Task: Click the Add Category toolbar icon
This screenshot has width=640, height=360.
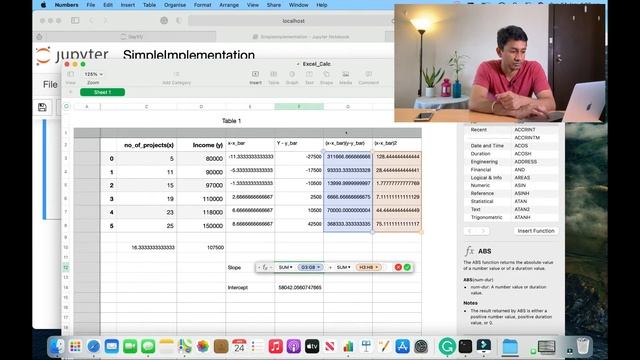Action: [177, 74]
